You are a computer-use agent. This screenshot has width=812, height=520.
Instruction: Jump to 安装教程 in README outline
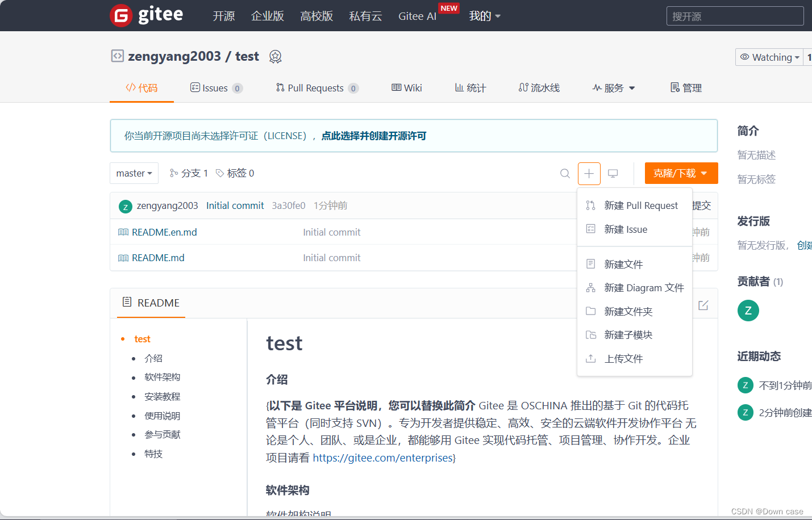pyautogui.click(x=163, y=396)
